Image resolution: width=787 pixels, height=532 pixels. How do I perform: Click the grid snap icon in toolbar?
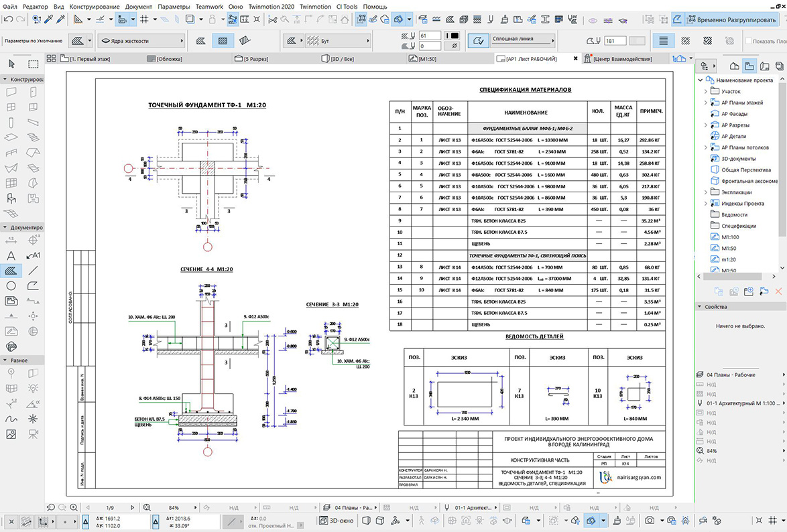pos(144,19)
